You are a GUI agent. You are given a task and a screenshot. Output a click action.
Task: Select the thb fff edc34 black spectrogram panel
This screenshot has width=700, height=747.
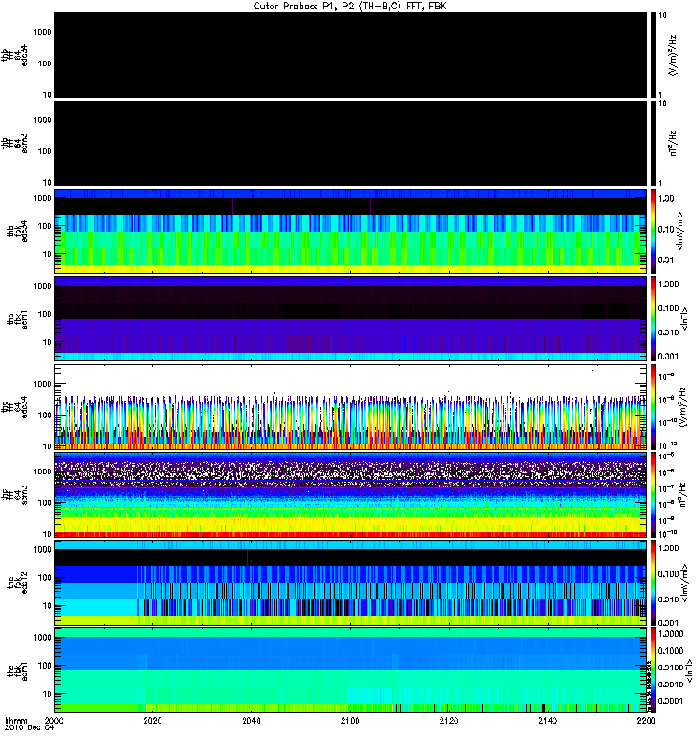pos(350,55)
